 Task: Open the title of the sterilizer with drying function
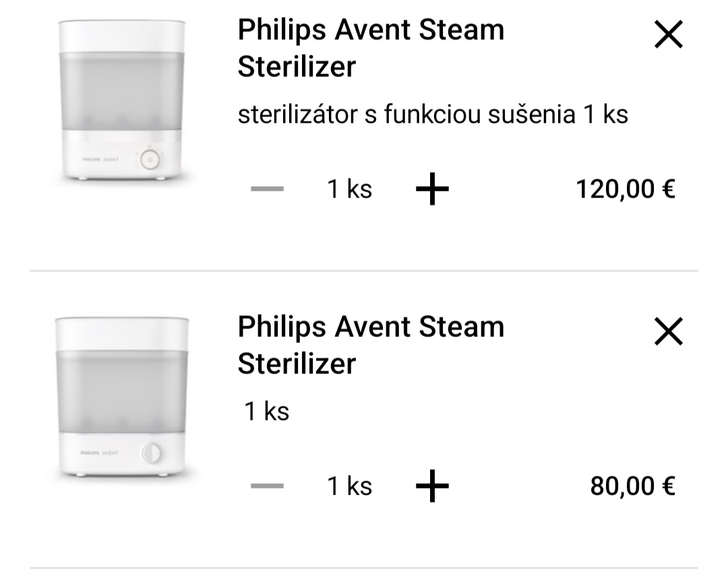point(371,48)
